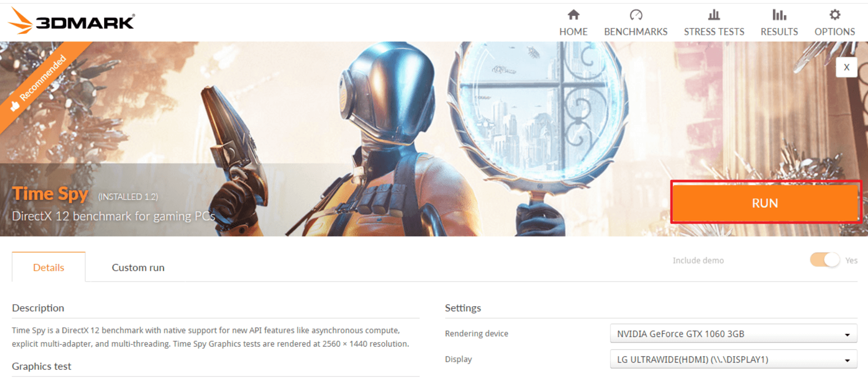Open Results via bars icon
Image resolution: width=868 pixels, height=380 pixels.
point(779,14)
